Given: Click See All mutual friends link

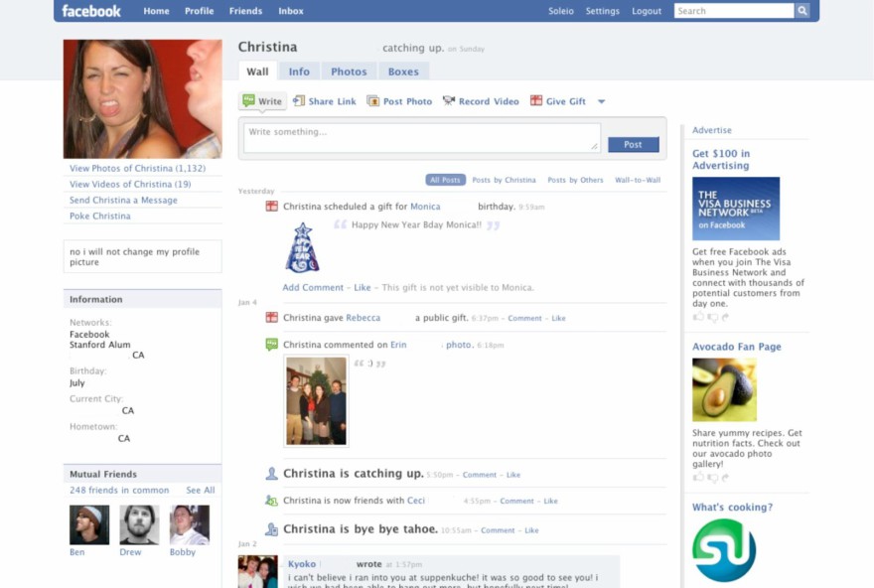Looking at the screenshot, I should pos(200,491).
